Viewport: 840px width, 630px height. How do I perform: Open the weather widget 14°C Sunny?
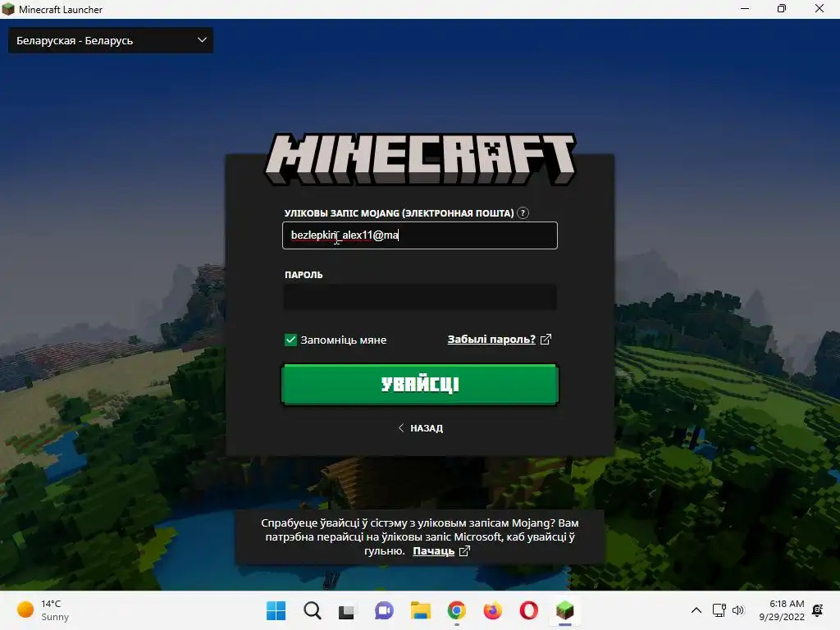coord(43,610)
